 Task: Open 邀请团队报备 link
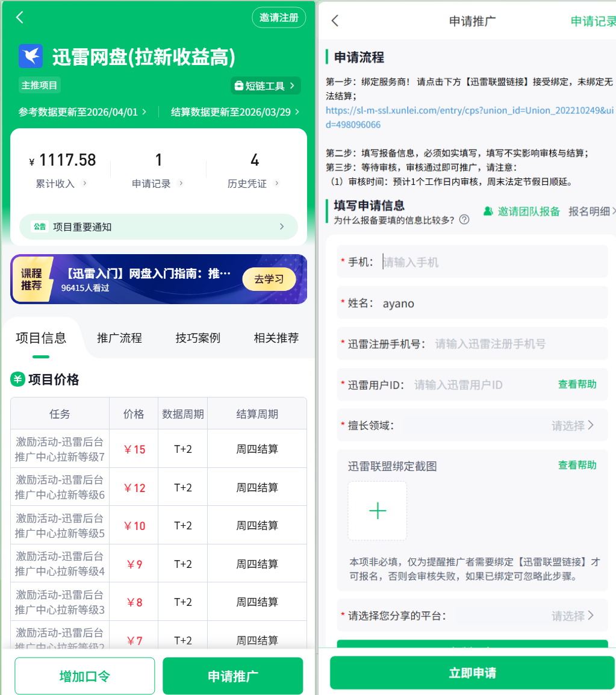(x=521, y=211)
